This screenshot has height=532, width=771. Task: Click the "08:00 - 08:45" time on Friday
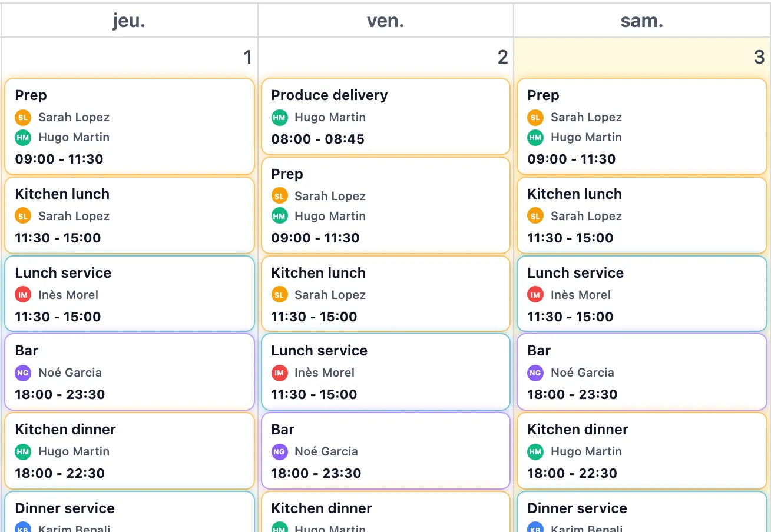pos(317,139)
